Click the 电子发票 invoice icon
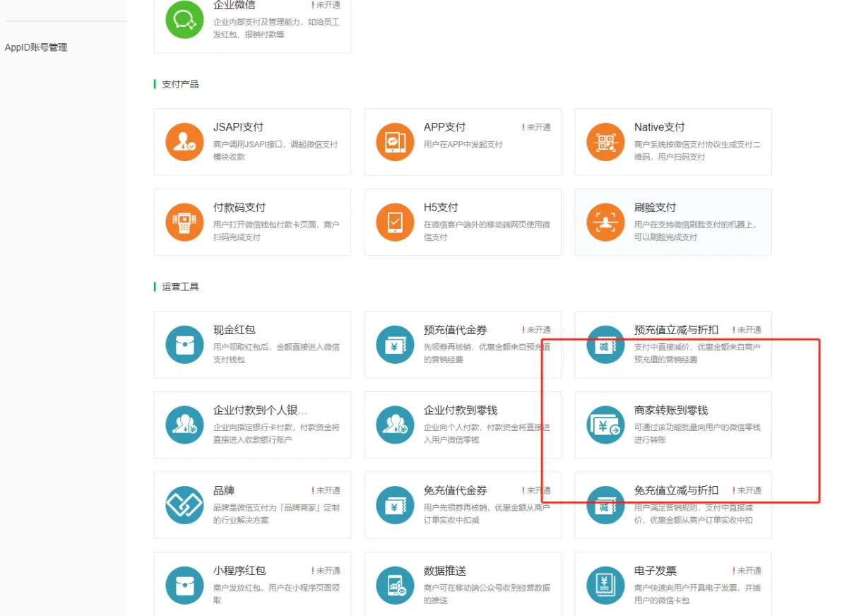This screenshot has width=842, height=616. (605, 586)
